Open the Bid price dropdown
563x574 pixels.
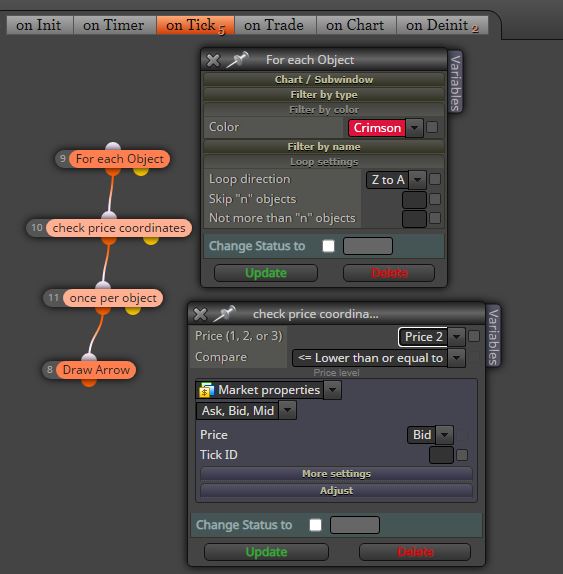[x=444, y=435]
